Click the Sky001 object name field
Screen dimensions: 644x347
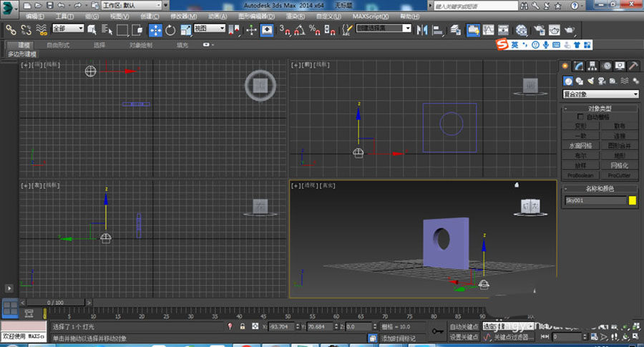[594, 201]
